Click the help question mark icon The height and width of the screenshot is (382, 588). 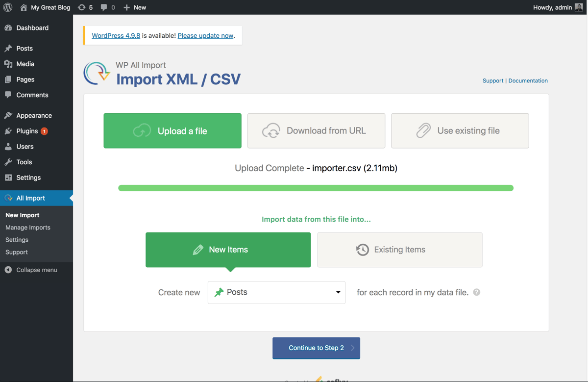coord(476,292)
